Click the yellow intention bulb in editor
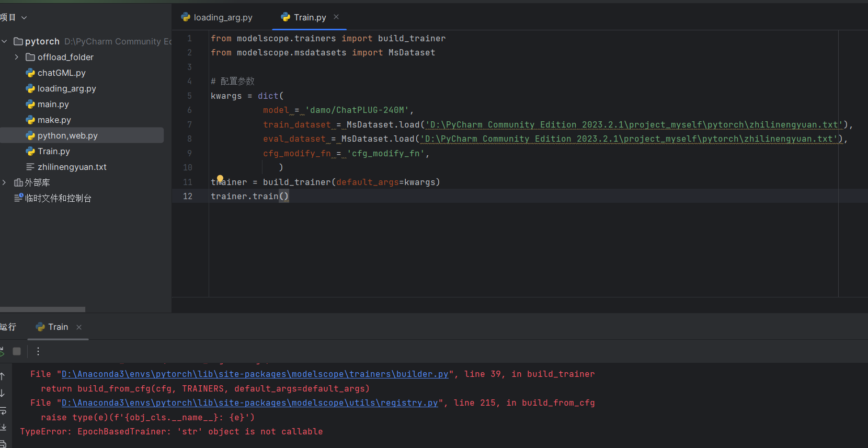868x448 pixels. (220, 178)
